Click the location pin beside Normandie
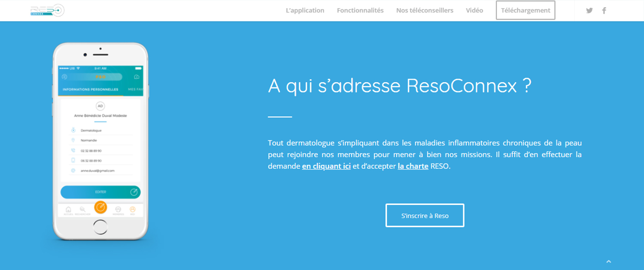The height and width of the screenshot is (270, 644). (73, 140)
